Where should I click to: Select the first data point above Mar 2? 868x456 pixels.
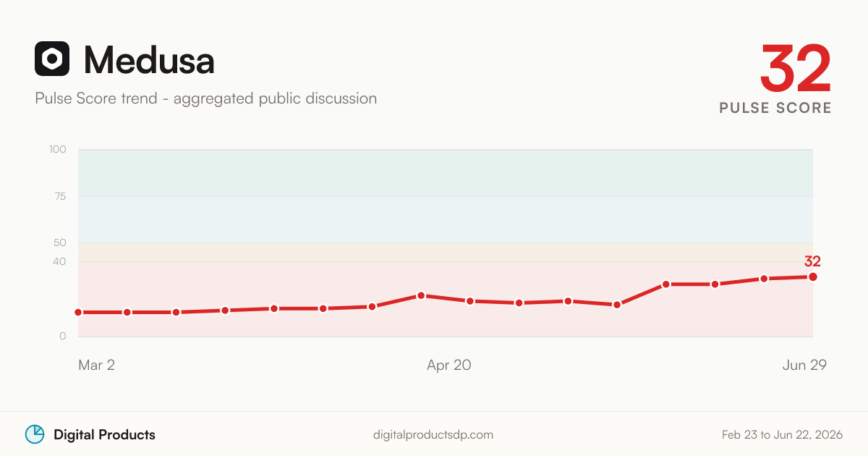click(78, 312)
